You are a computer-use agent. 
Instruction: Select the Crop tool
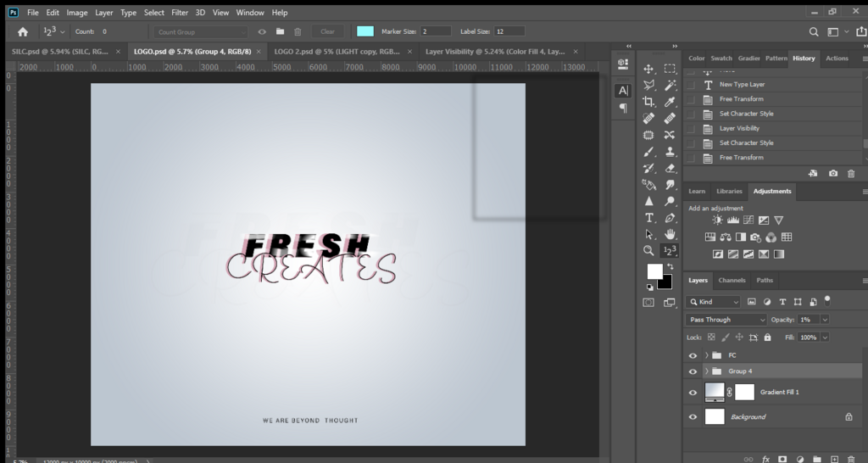pyautogui.click(x=648, y=102)
